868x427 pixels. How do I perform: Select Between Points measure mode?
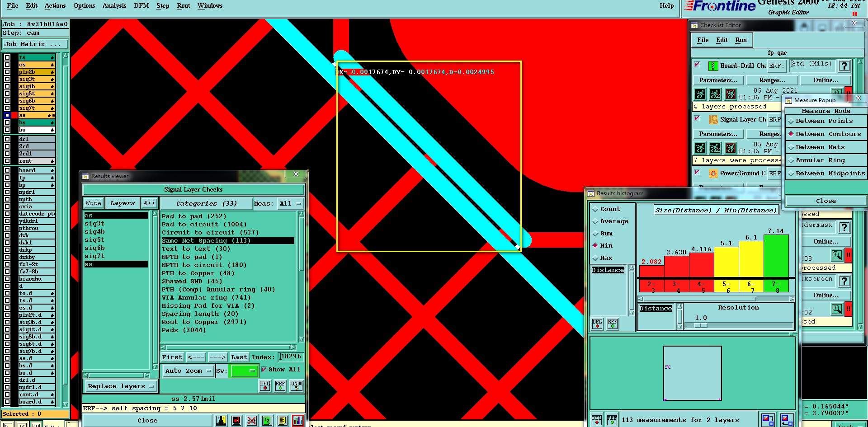[826, 121]
